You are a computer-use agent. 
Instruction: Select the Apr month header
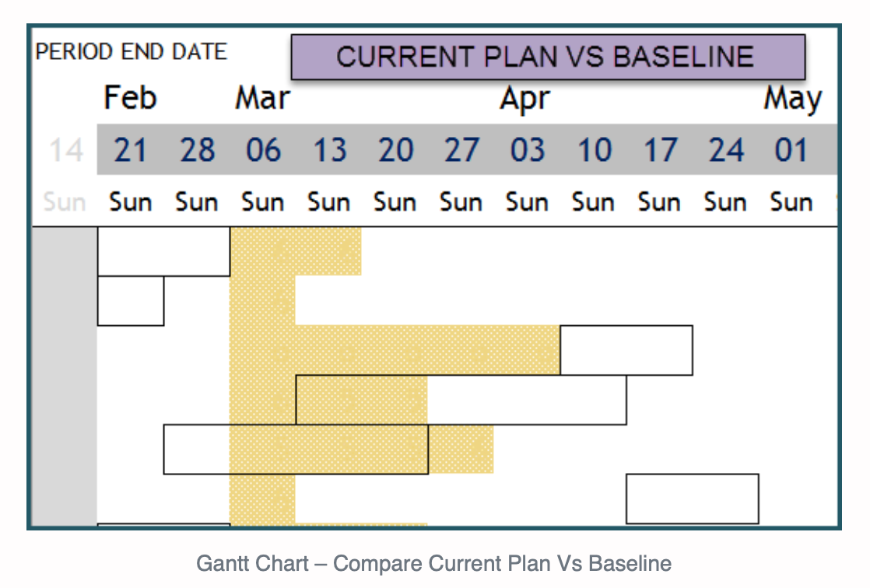(525, 100)
